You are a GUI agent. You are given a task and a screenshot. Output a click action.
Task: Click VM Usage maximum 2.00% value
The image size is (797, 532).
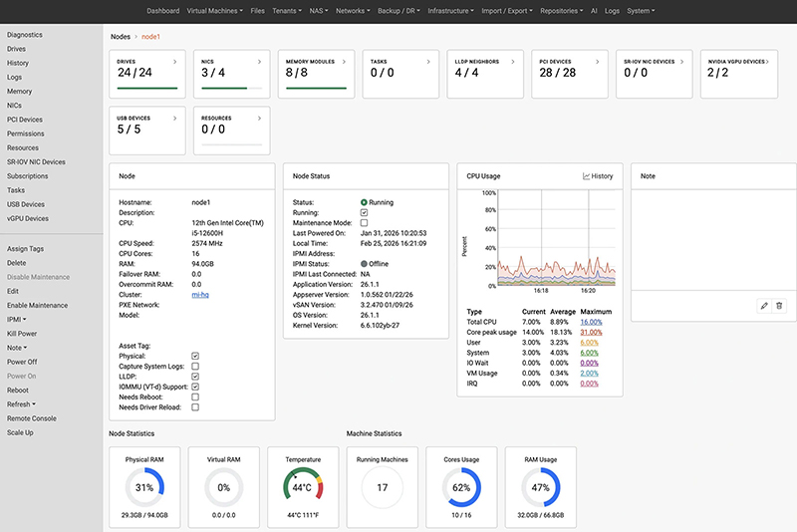coord(589,373)
